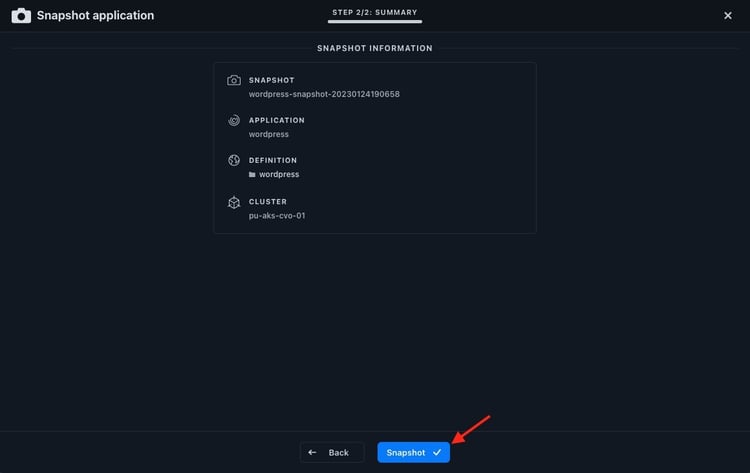This screenshot has height=473, width=750.
Task: Click the CLUSTER field label
Action: [268, 201]
